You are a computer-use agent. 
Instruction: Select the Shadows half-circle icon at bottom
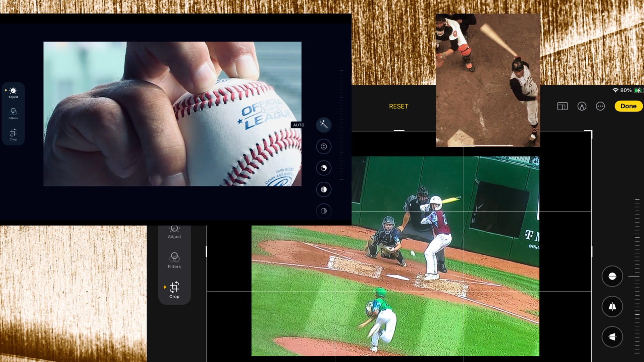coord(324,211)
